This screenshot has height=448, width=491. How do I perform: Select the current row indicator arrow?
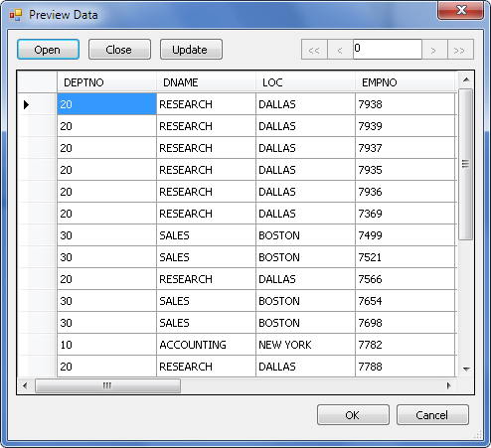pos(27,104)
